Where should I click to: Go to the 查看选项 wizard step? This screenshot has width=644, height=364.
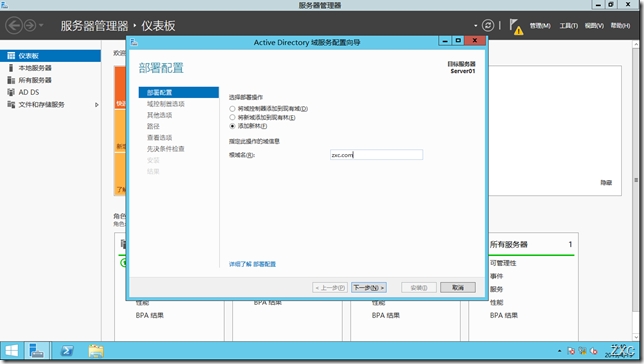pyautogui.click(x=160, y=138)
